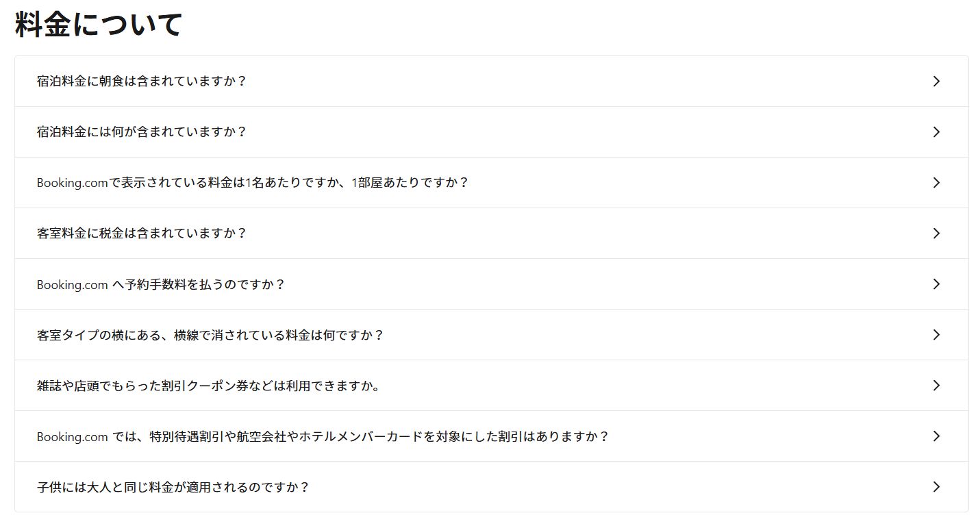Open the question about breakfast in room rates
980x524 pixels.
click(141, 81)
